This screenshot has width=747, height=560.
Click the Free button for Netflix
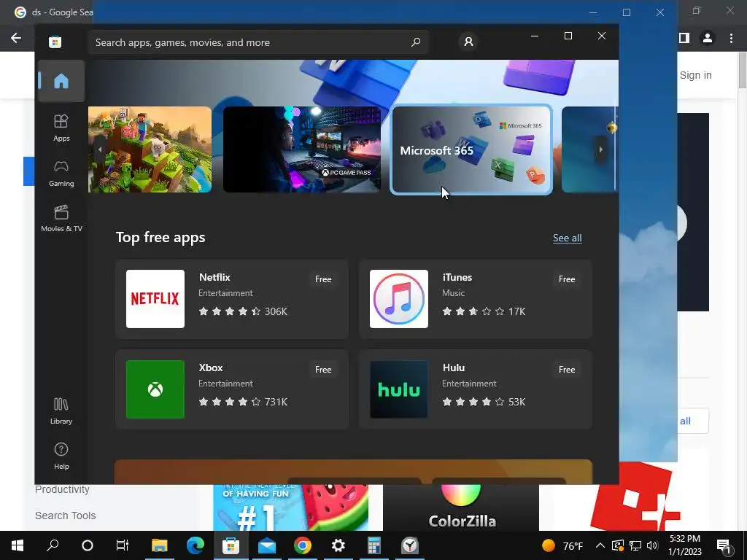pyautogui.click(x=323, y=279)
